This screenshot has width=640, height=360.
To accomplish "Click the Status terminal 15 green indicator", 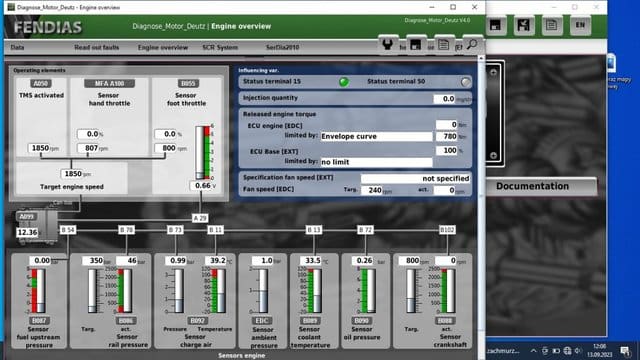I will (344, 82).
